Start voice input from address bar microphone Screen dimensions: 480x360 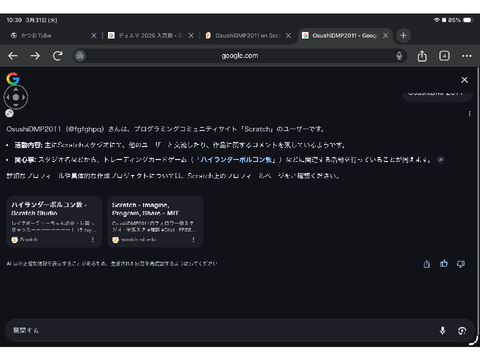[x=399, y=56]
